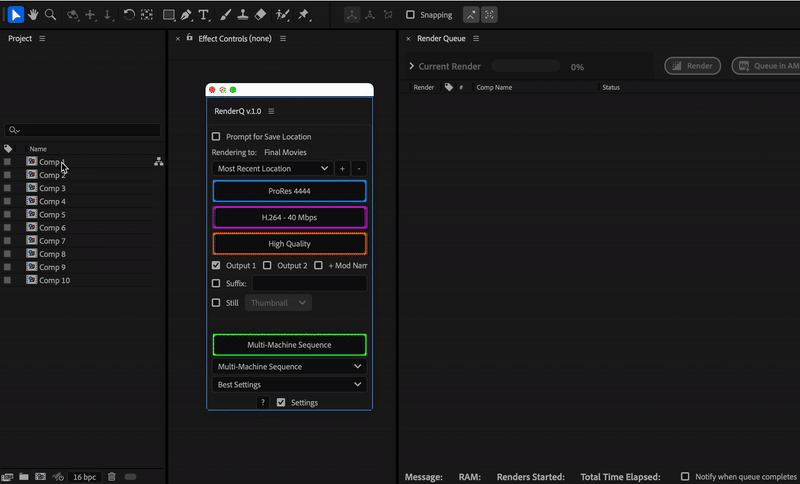Image resolution: width=800 pixels, height=484 pixels.
Task: Open the Thumbnail dropdown
Action: click(x=278, y=303)
